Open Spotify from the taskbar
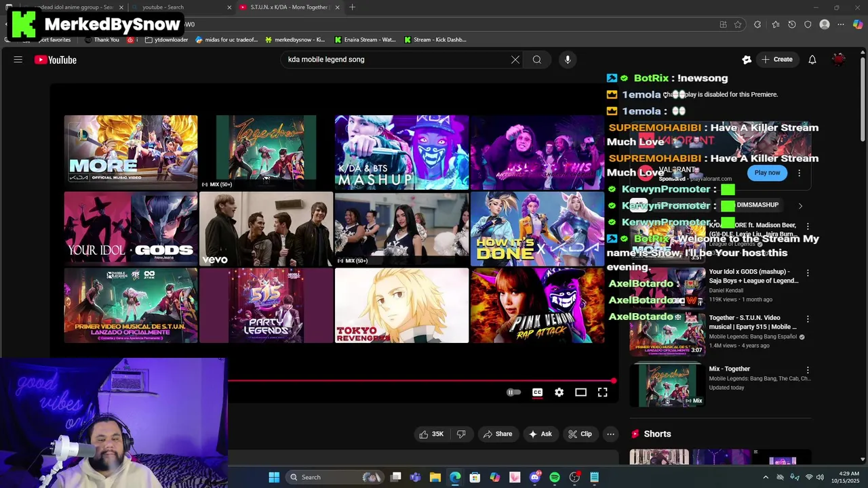Viewport: 868px width, 488px height. (555, 477)
